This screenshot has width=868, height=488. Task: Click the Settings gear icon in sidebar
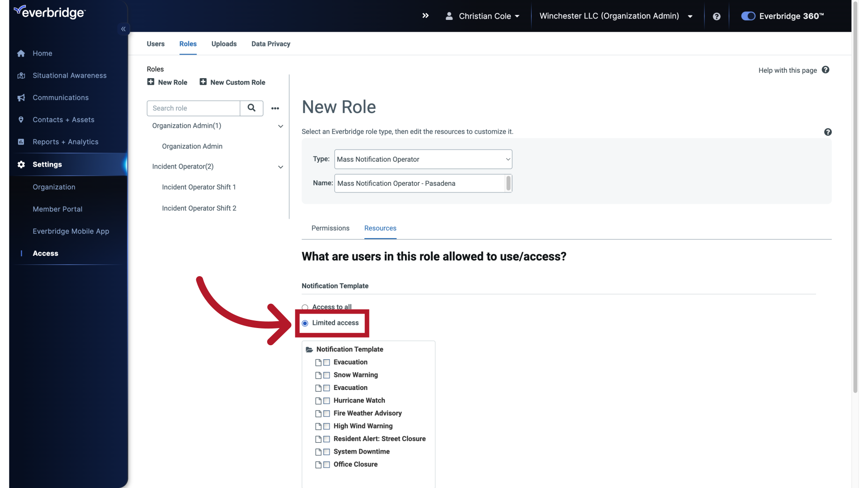click(x=21, y=164)
